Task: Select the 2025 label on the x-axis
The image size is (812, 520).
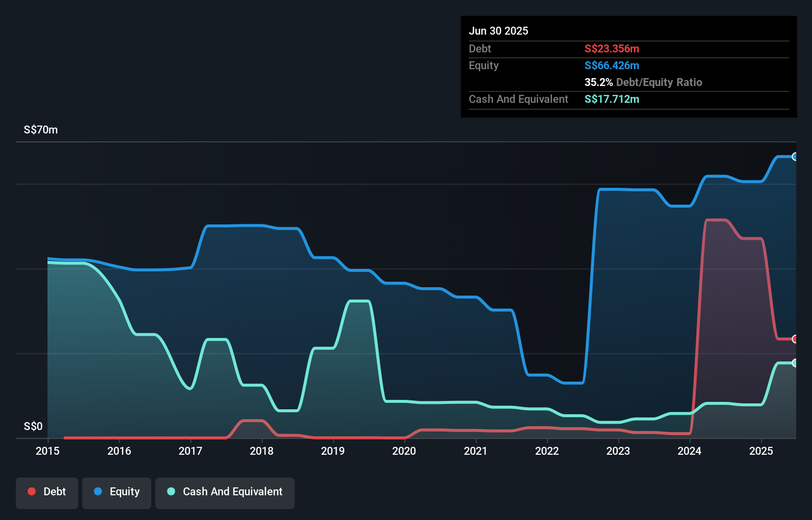Action: tap(762, 451)
